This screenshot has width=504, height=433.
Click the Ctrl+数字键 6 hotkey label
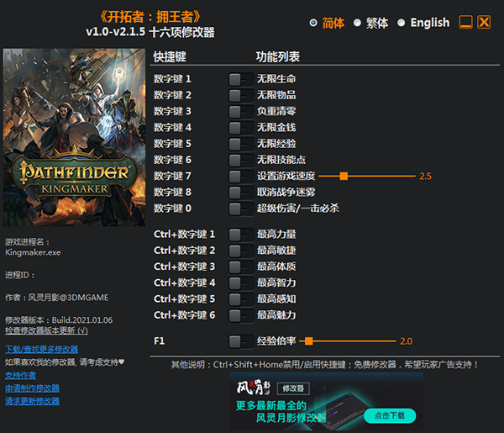click(x=185, y=315)
